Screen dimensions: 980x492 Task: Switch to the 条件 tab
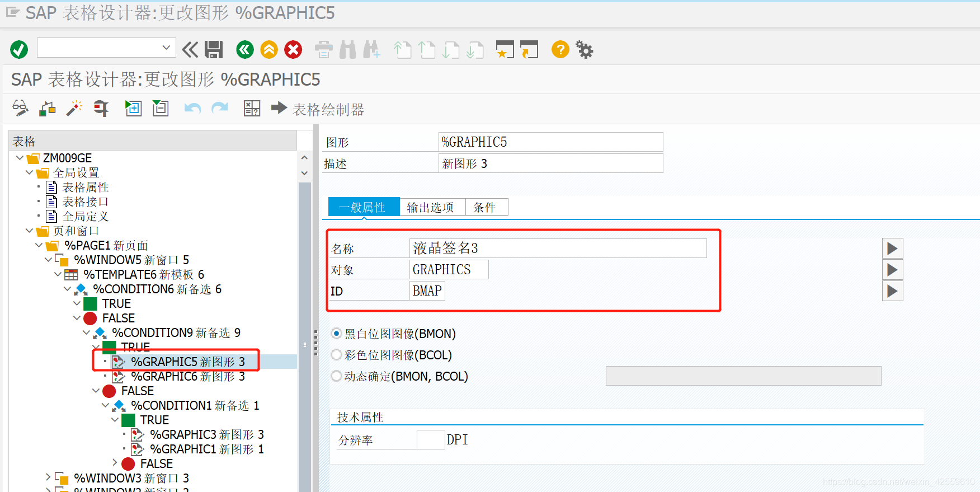(487, 207)
